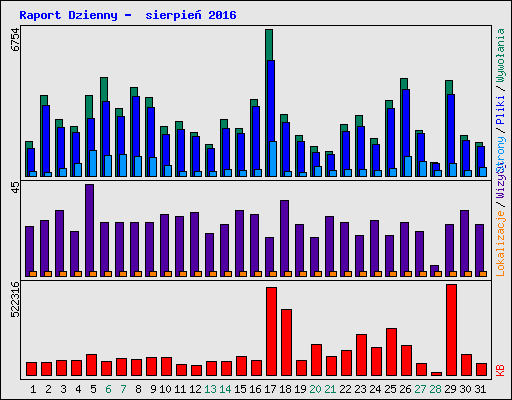Click the KB legend label
Image resolution: width=512 pixels, height=400 pixels.
(500, 370)
